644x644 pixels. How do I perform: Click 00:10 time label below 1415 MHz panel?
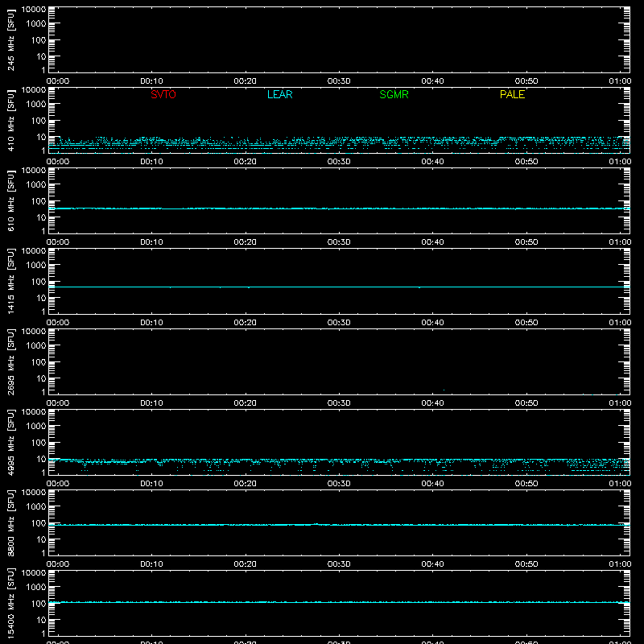151,323
